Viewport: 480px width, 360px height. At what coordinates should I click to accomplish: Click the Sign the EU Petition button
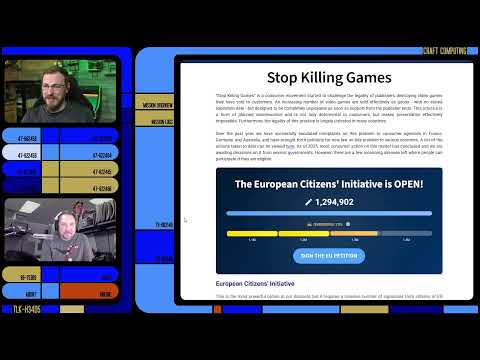pos(329,256)
